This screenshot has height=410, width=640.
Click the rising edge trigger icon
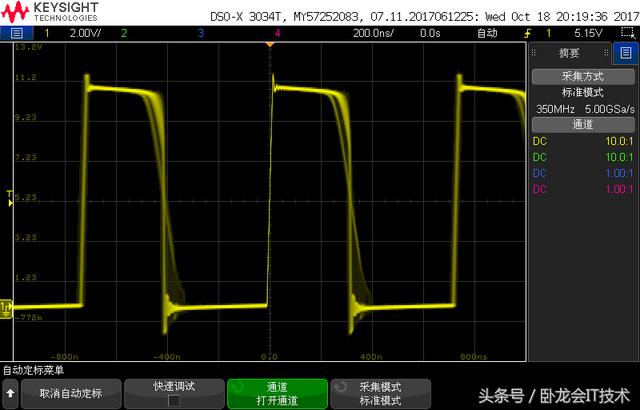(529, 33)
